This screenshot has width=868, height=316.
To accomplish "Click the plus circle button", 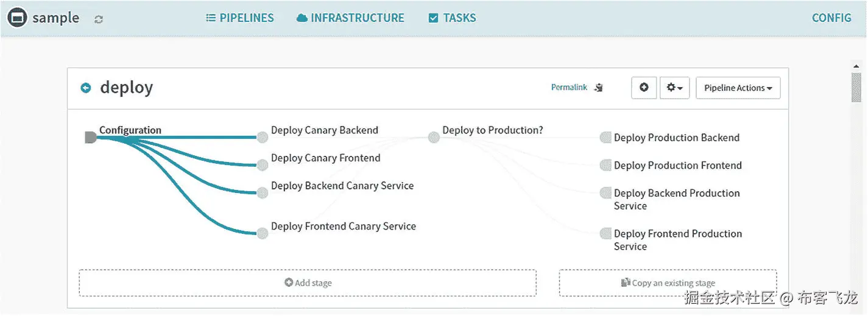I will (x=644, y=88).
